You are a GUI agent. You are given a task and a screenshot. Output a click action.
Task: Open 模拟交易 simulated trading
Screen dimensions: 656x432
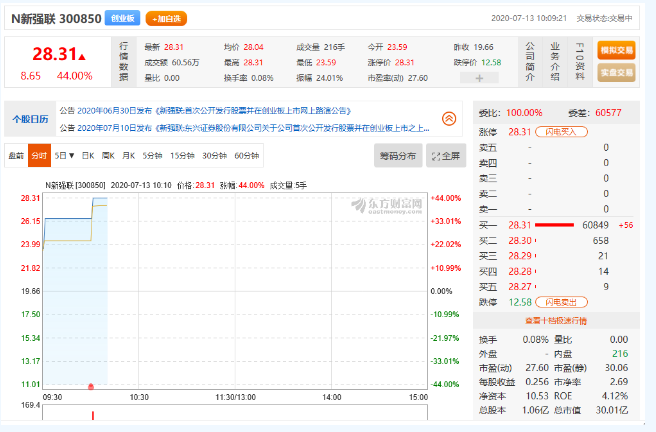tap(616, 50)
